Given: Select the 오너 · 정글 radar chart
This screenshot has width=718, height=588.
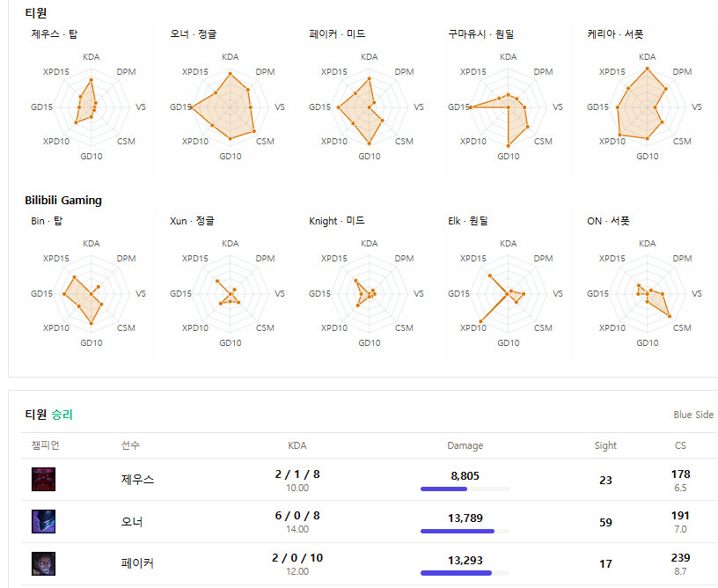Looking at the screenshot, I should tap(231, 107).
